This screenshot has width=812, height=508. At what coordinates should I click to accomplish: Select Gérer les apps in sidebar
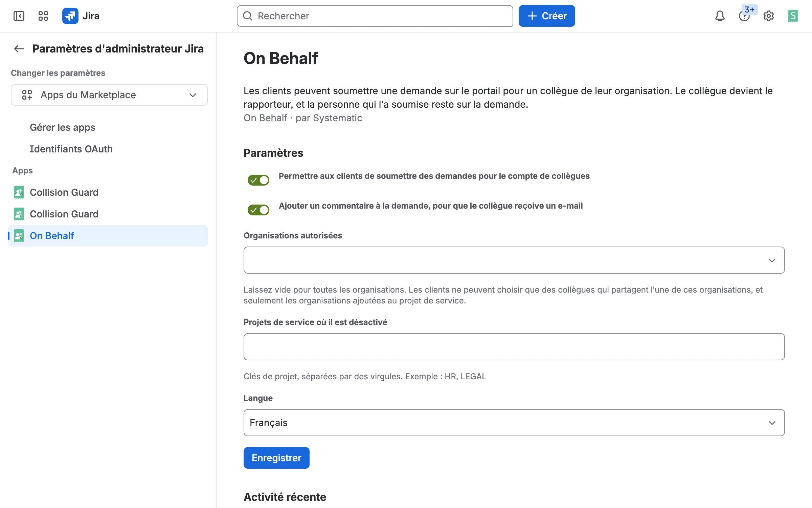[x=62, y=127]
